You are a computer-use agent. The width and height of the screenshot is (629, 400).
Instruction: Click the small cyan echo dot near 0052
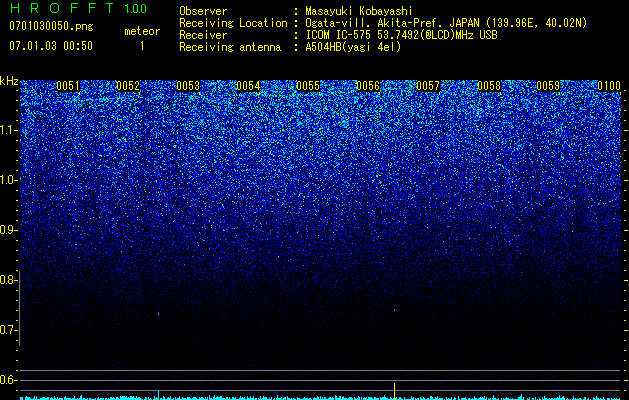158,314
